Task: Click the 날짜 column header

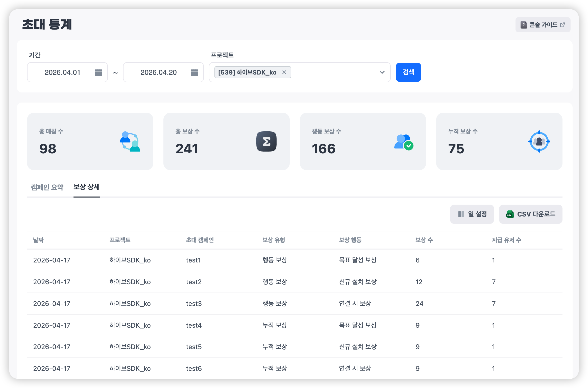Action: pyautogui.click(x=38, y=240)
